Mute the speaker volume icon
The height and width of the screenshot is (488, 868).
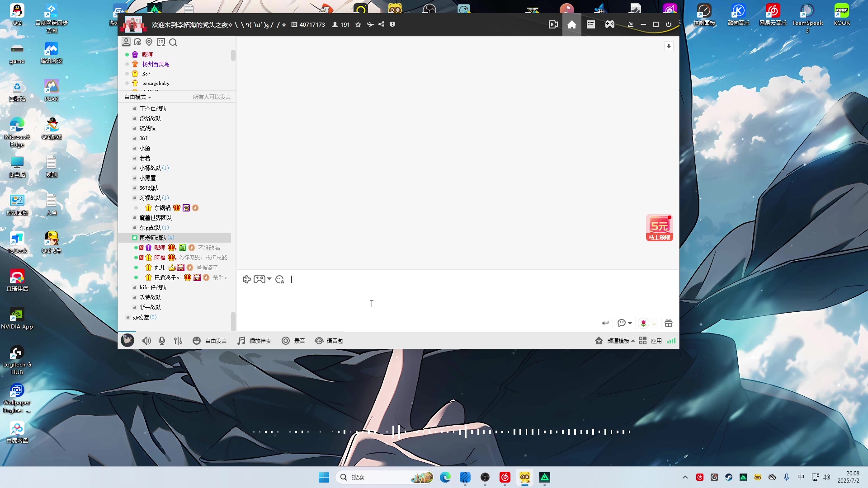(146, 341)
